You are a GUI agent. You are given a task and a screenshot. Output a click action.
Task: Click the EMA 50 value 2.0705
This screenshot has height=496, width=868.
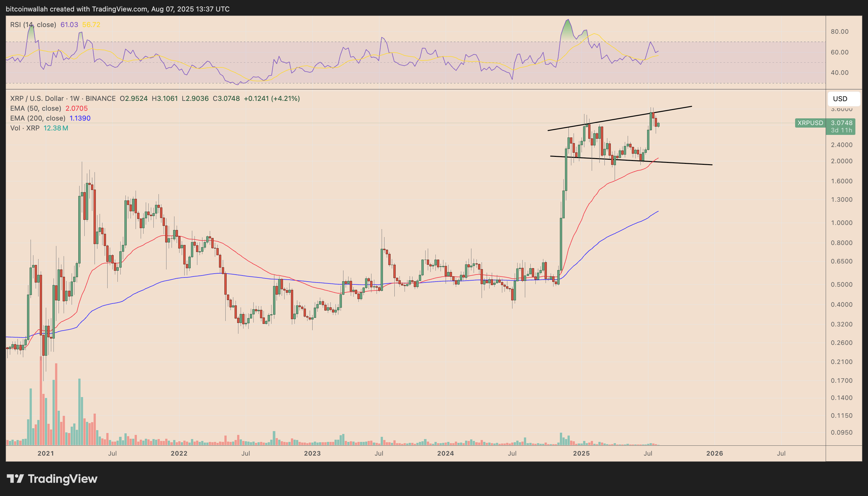(76, 108)
